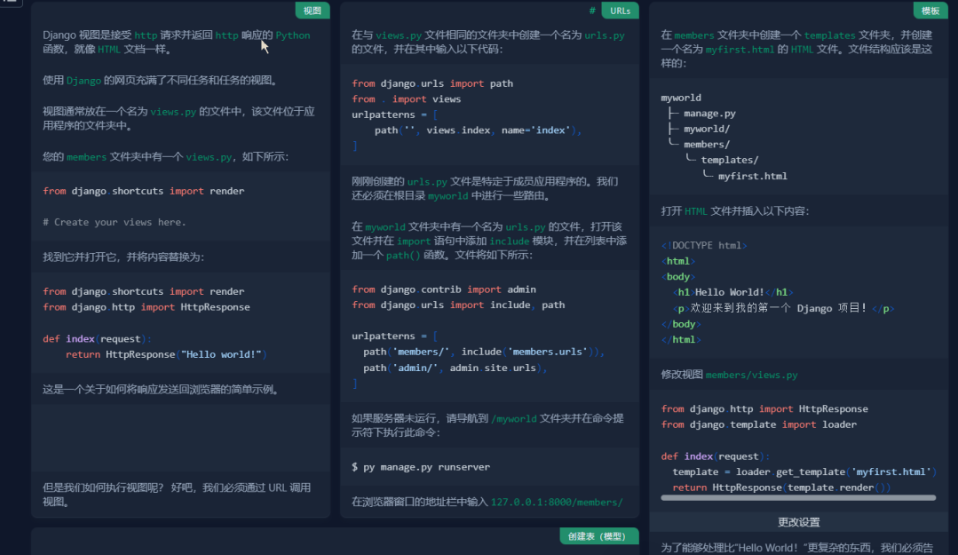Image resolution: width=958 pixels, height=555 pixels.
Task: Click the path('members/', include('members.urls')) line
Action: tap(483, 352)
